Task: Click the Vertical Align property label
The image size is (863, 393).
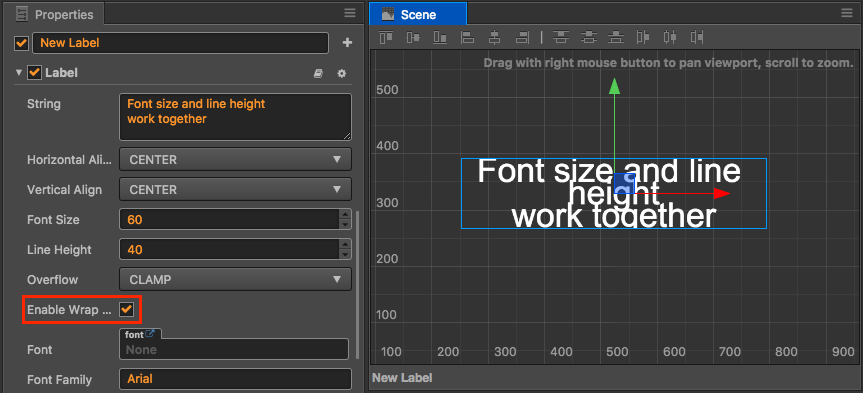Action: [64, 189]
